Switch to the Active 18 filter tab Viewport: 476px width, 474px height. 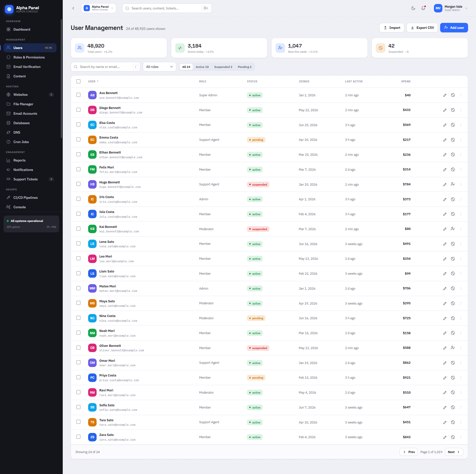202,67
